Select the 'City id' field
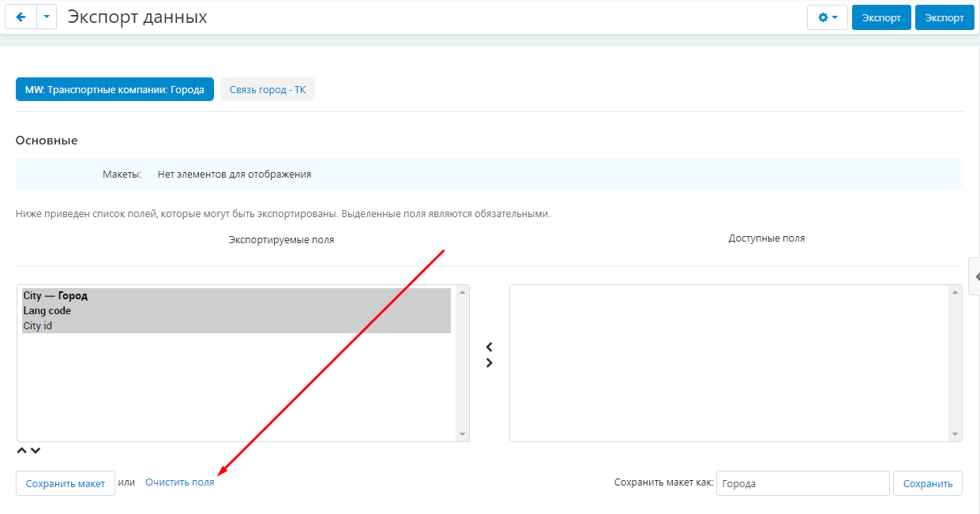Image resolution: width=980 pixels, height=514 pixels. pyautogui.click(x=38, y=326)
